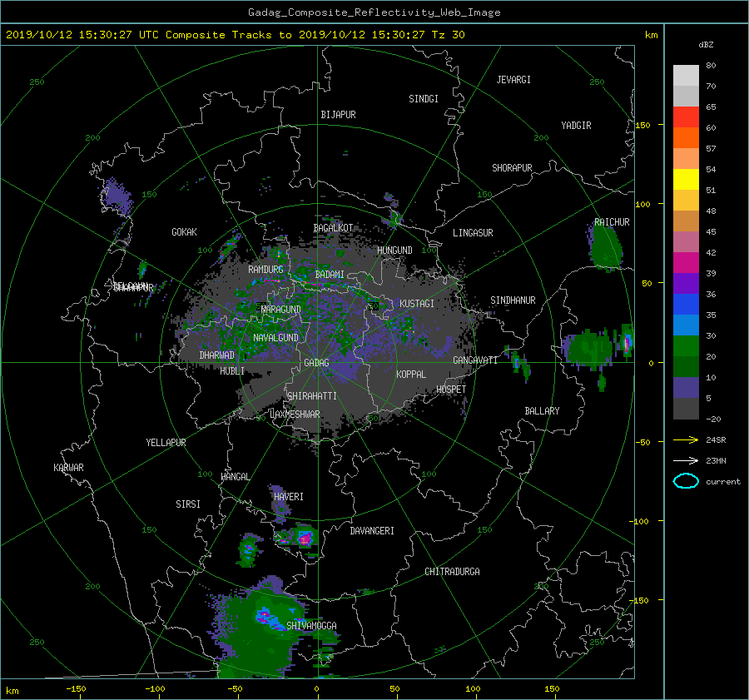The width and height of the screenshot is (749, 700).
Task: Click the LAXMESHWAR city label
Action: click(295, 415)
